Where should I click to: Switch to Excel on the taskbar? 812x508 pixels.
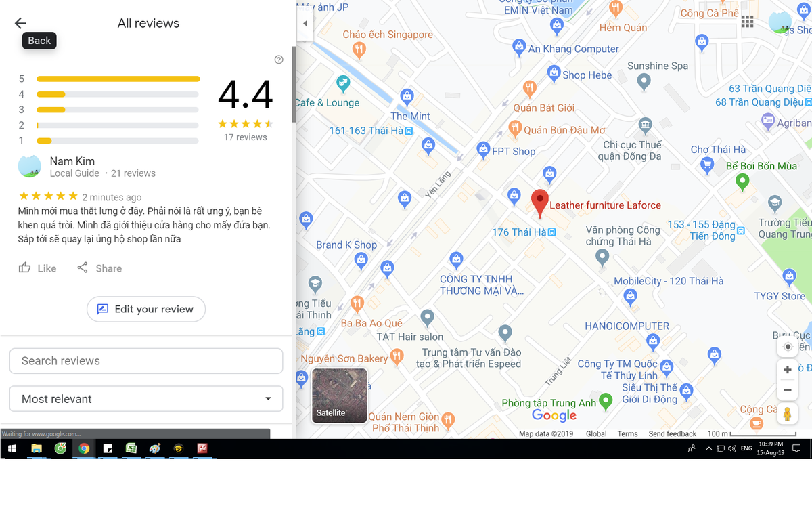coord(131,448)
